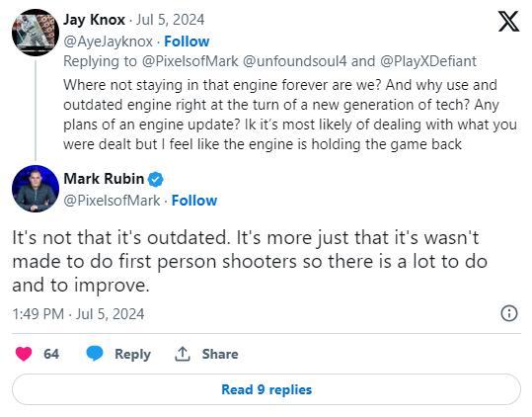Open Jay Knox's profile picture
Screen dimensions: 532x417
point(36,33)
